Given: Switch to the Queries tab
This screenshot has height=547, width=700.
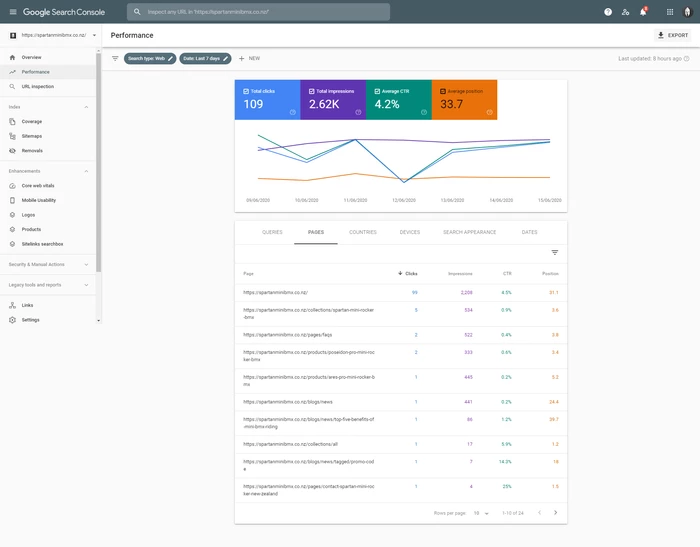Looking at the screenshot, I should [272, 232].
